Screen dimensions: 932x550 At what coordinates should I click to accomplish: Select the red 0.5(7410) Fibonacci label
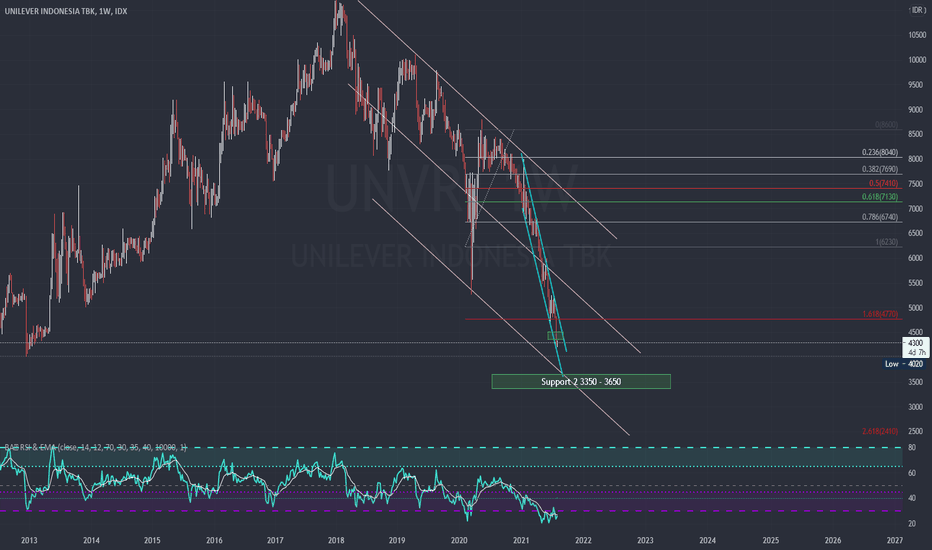tap(883, 184)
